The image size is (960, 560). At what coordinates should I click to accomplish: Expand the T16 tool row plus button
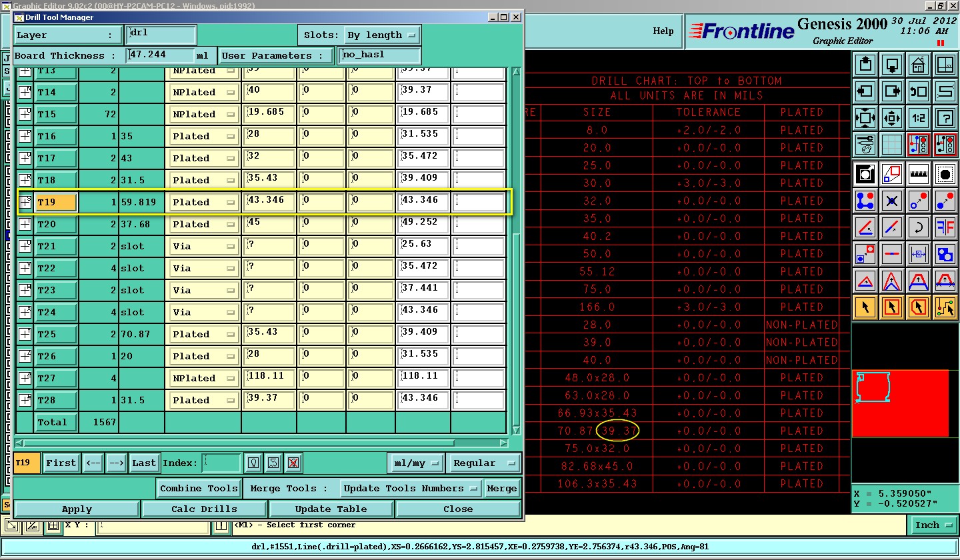coord(25,136)
